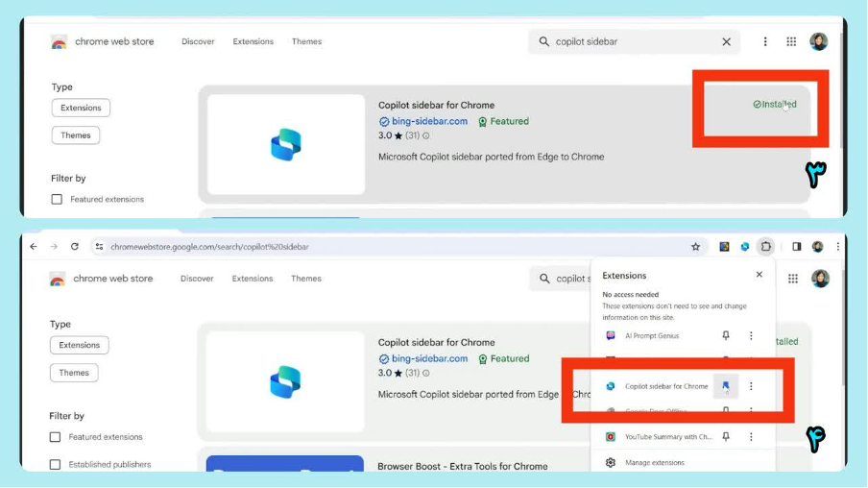Close the Extensions popup panel
The image size is (868, 488).
point(759,275)
